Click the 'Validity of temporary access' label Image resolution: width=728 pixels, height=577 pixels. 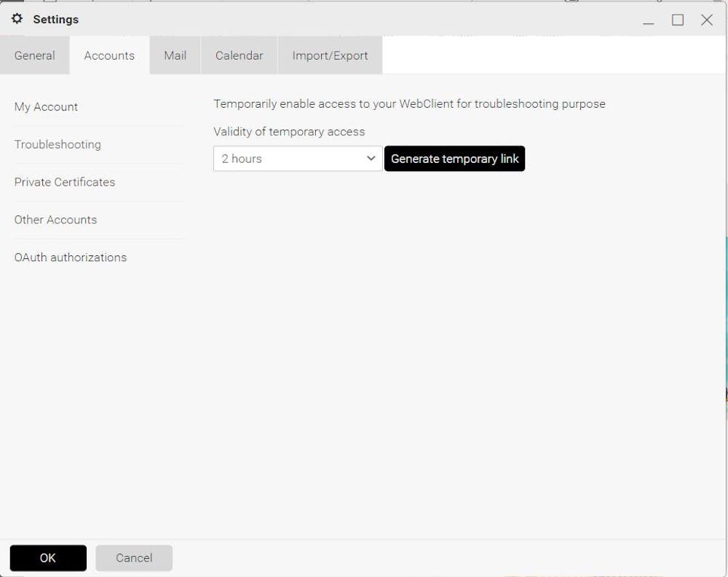(289, 132)
